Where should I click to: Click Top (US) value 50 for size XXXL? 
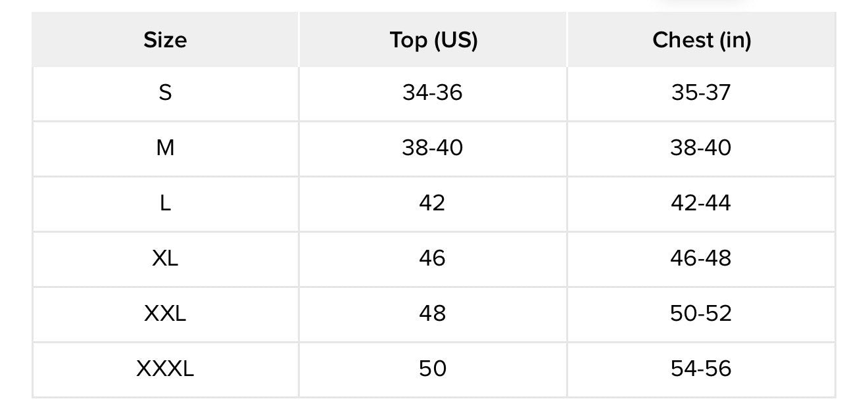(432, 369)
